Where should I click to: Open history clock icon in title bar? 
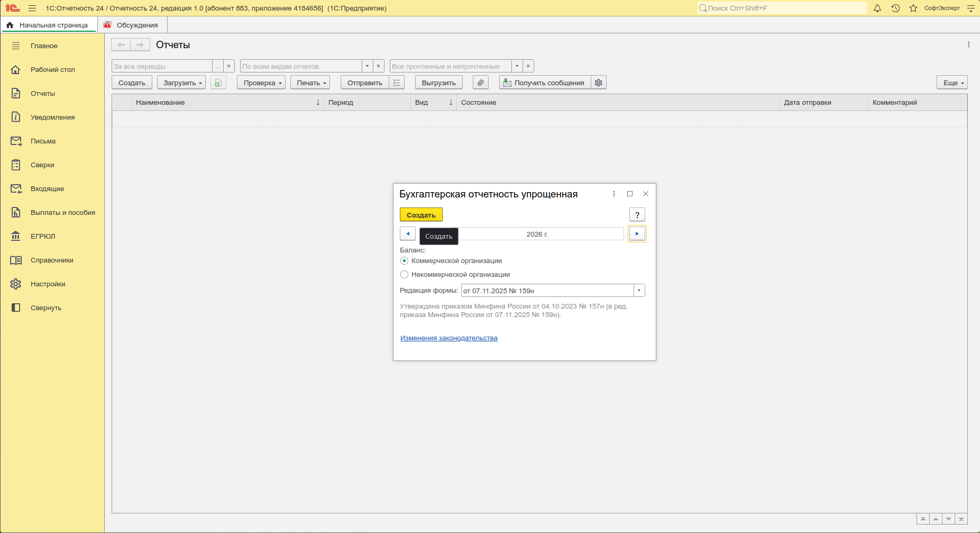pos(895,8)
